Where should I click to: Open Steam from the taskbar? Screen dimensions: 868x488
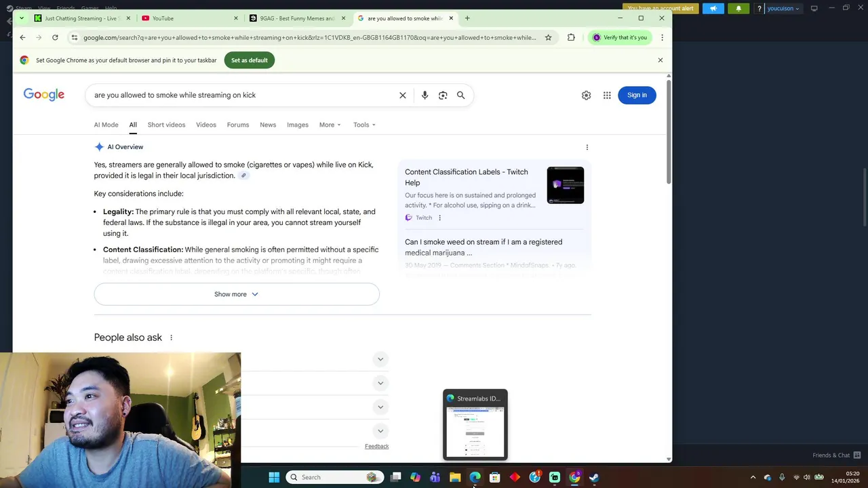tap(594, 477)
